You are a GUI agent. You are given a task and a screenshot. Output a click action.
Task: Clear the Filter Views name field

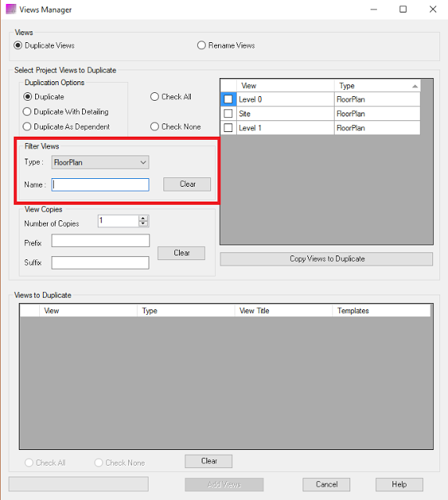[x=188, y=184]
